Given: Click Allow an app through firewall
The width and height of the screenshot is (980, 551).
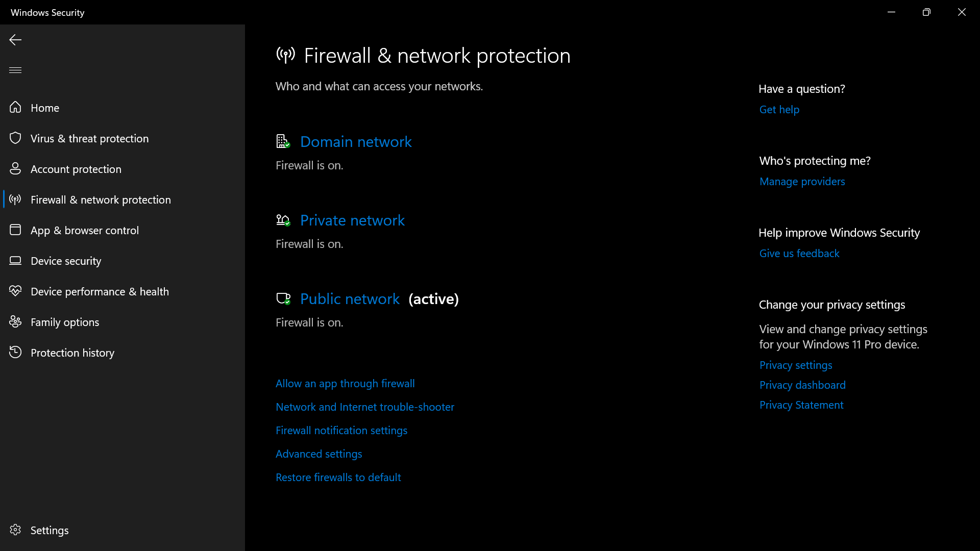Looking at the screenshot, I should (x=345, y=384).
